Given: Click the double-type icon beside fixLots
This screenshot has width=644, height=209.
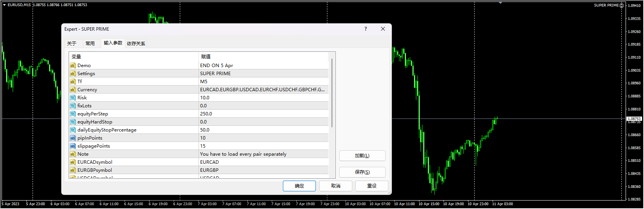Looking at the screenshot, I should pos(72,106).
